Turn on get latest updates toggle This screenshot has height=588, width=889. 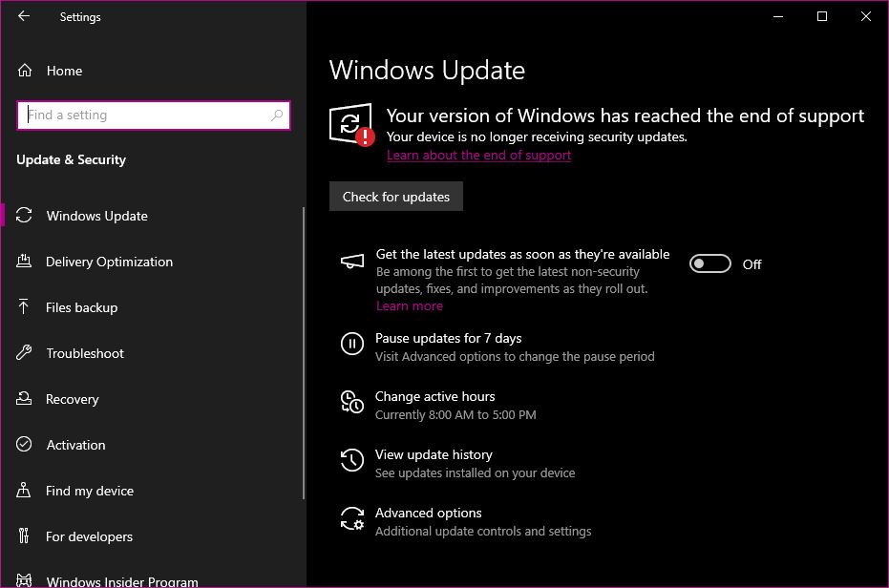click(x=709, y=263)
